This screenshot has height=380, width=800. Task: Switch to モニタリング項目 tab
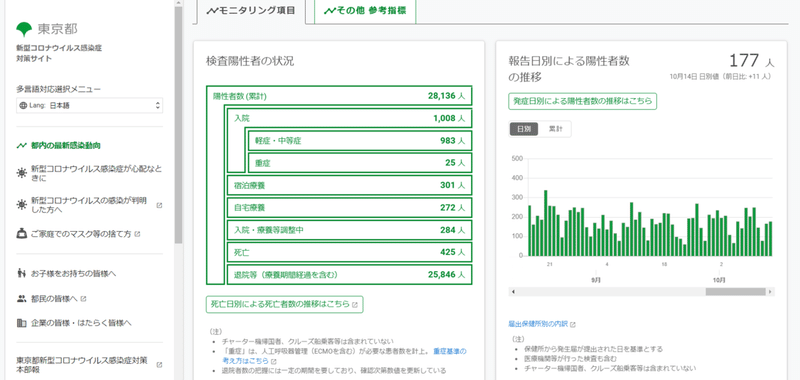tap(250, 11)
